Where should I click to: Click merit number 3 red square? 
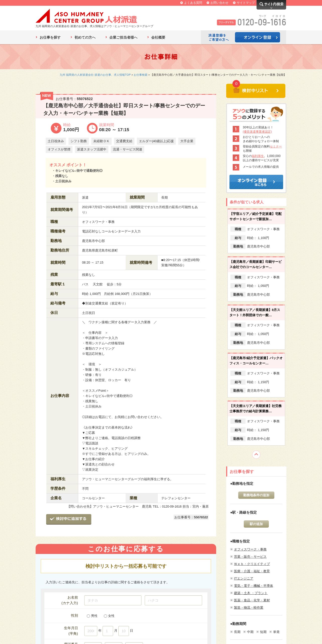pos(236,148)
